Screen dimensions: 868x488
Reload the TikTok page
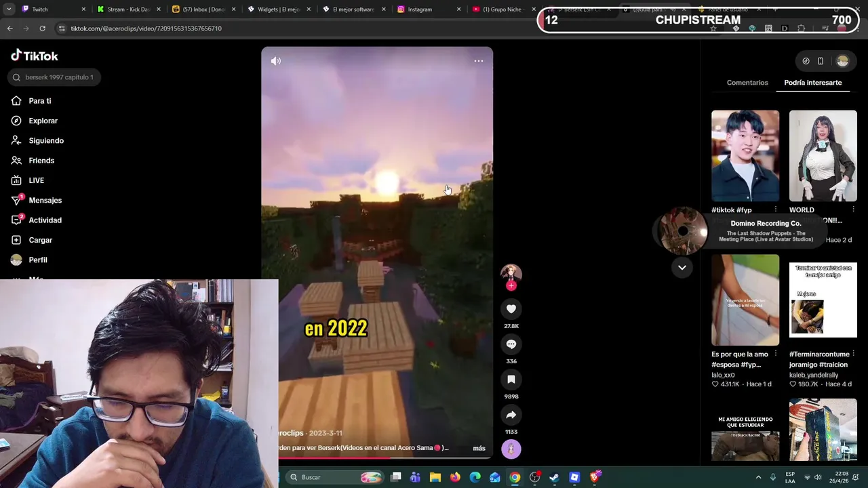tap(42, 28)
